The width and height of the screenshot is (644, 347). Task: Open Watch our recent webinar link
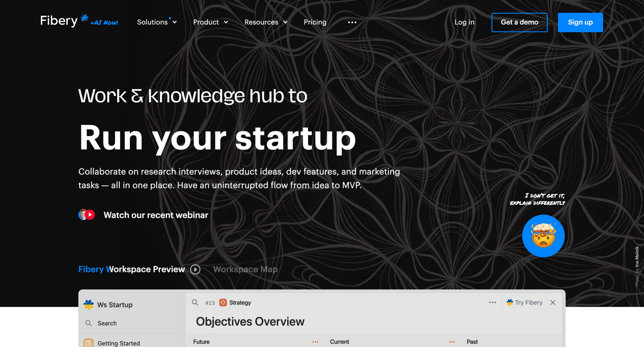click(156, 215)
